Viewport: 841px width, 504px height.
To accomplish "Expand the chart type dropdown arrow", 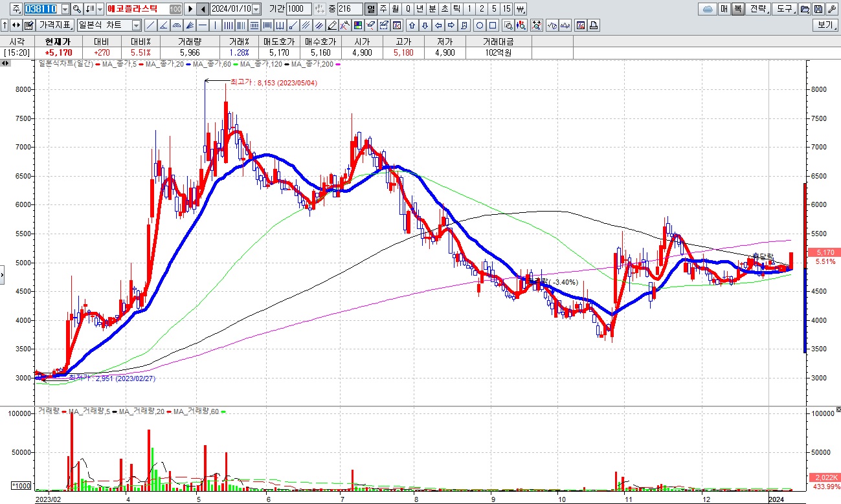I will pyautogui.click(x=136, y=25).
